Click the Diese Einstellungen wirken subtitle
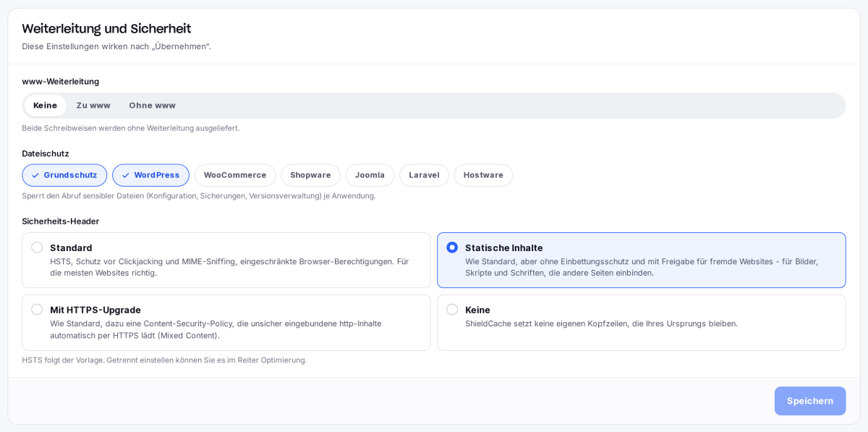This screenshot has height=432, width=868. (x=116, y=46)
